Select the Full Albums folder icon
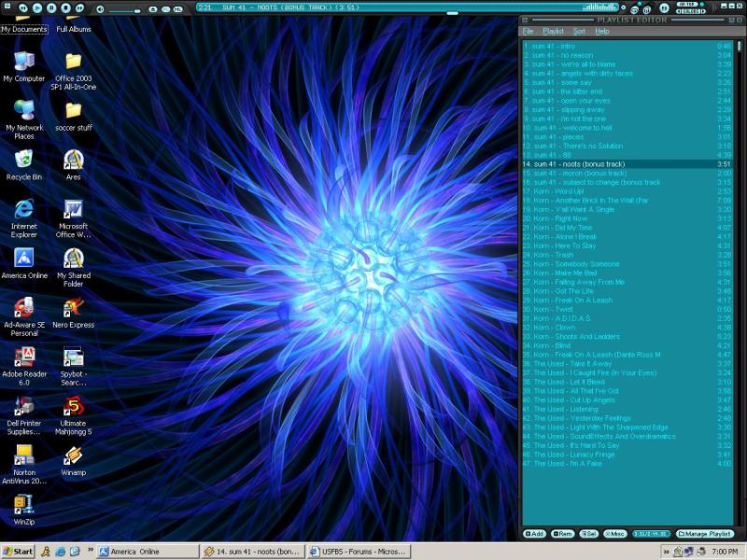Viewport: 747px width, 560px height. click(x=74, y=25)
